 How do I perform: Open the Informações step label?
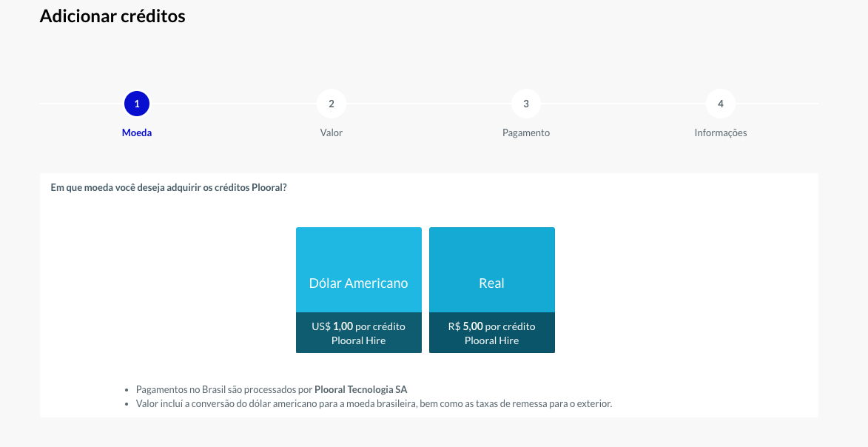(x=720, y=133)
